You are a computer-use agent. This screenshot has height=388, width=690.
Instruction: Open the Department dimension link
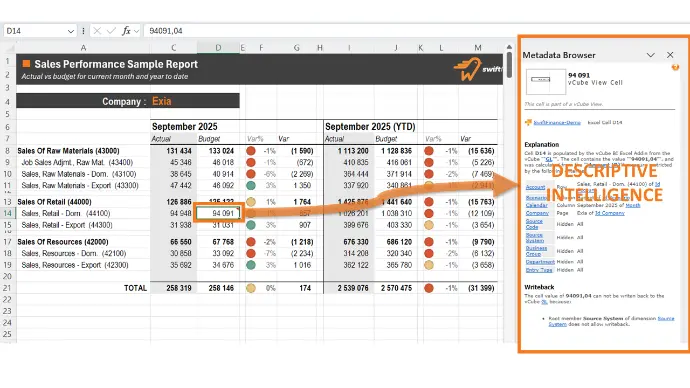pyautogui.click(x=540, y=262)
